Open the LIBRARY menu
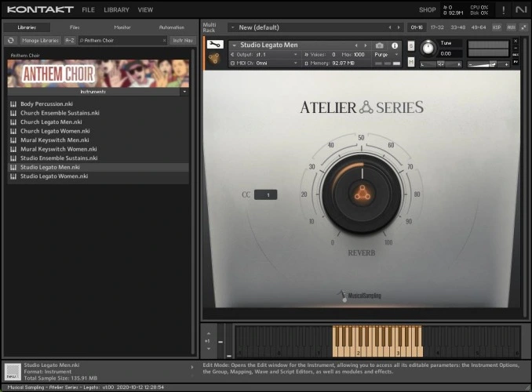532x392 pixels. (116, 10)
